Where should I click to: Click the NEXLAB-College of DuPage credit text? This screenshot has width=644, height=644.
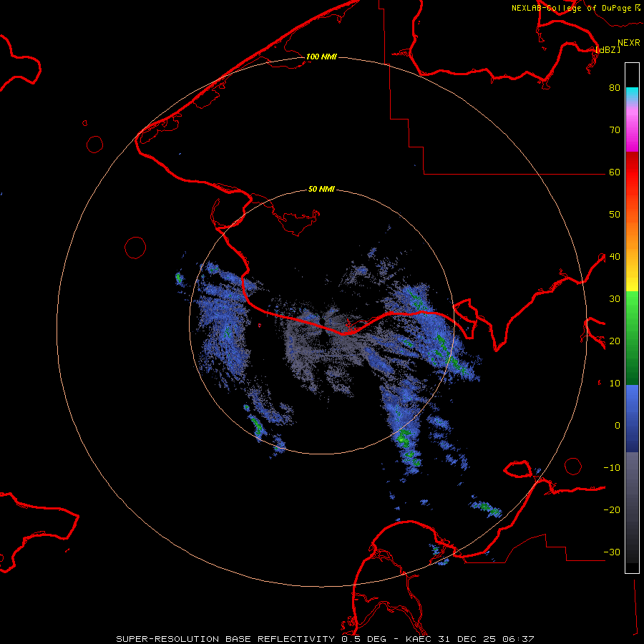pos(571,8)
